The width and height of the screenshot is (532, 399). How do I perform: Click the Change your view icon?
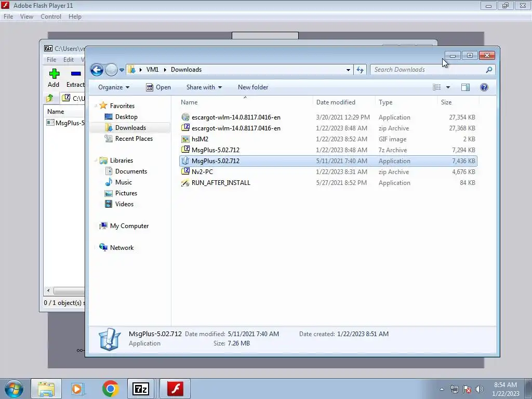pos(436,87)
